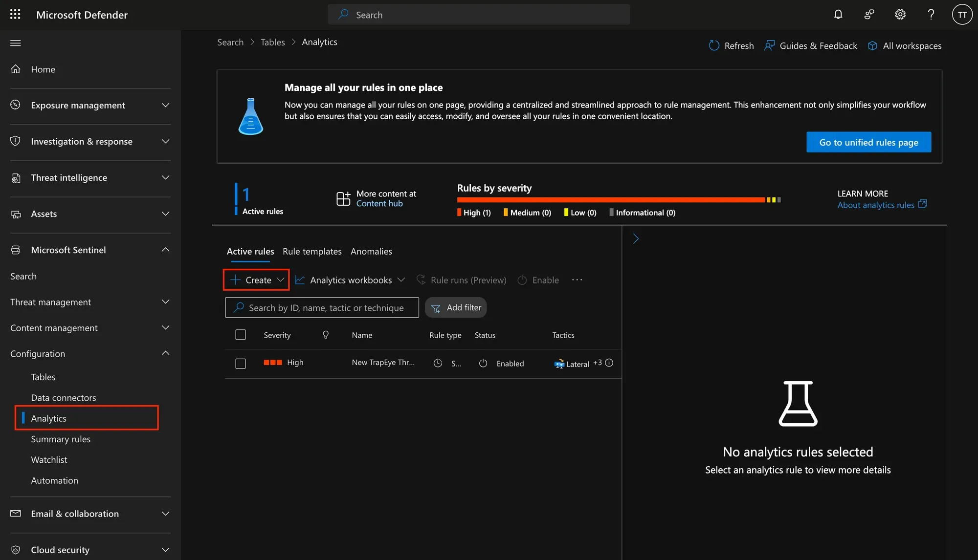Expand Threat intelligence section
Screen dimensions: 978x560
pyautogui.click(x=165, y=177)
